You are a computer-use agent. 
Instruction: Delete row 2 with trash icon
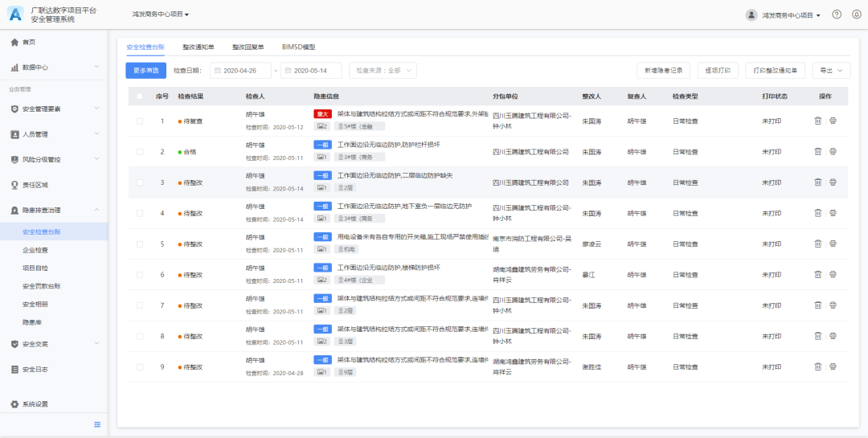pyautogui.click(x=817, y=152)
